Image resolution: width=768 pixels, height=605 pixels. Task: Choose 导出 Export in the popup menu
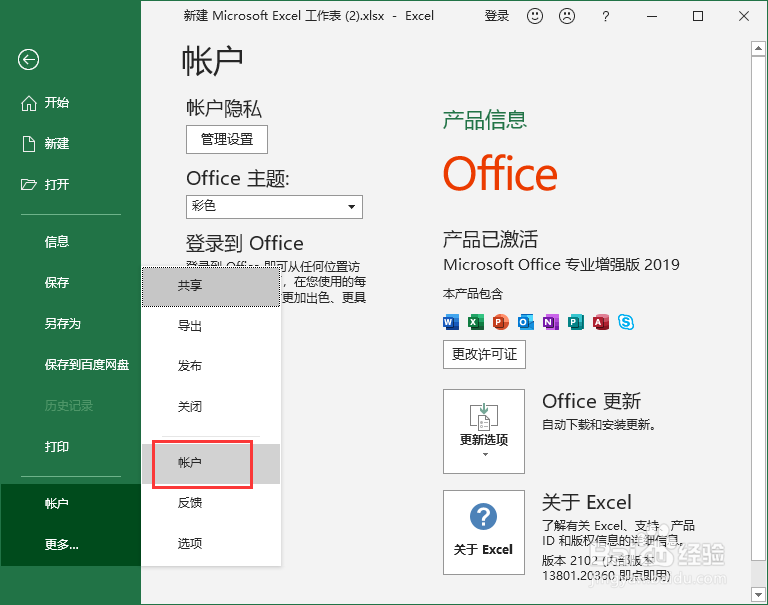(211, 326)
